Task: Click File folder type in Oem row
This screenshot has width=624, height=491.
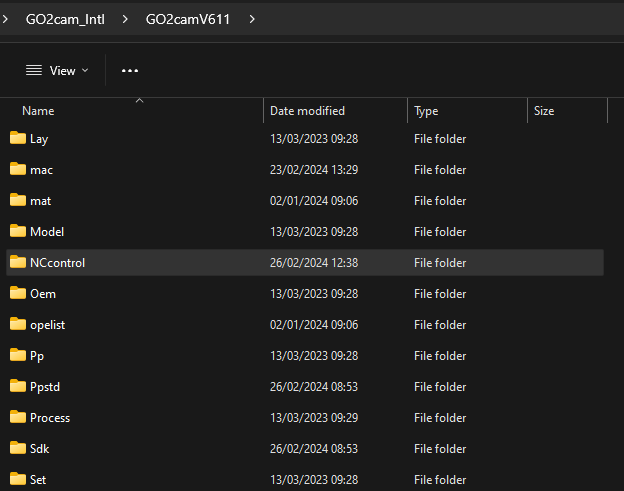Action: pos(440,294)
